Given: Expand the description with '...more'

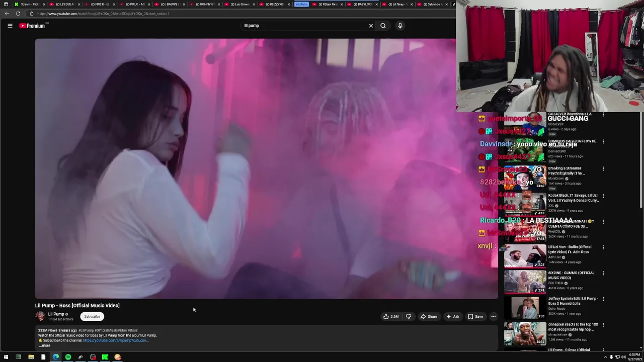Looking at the screenshot, I should coord(45,345).
